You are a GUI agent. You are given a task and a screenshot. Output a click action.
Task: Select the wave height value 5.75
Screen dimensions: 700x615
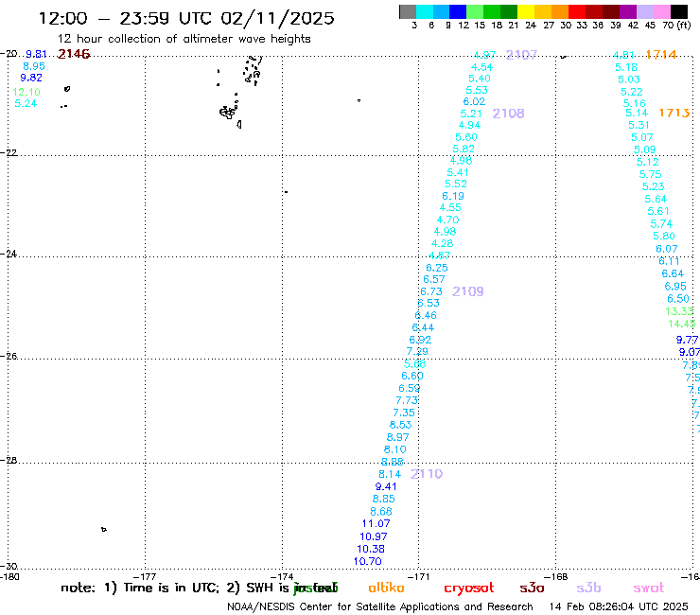click(x=651, y=174)
